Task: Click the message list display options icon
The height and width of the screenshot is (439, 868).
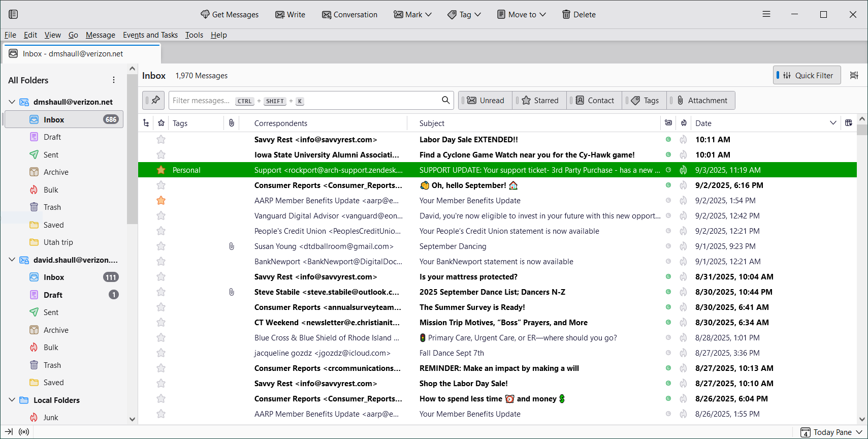Action: click(854, 75)
